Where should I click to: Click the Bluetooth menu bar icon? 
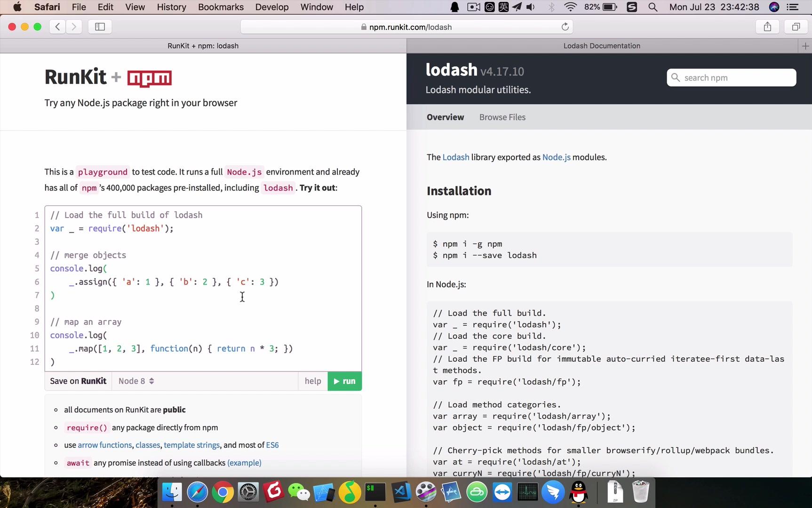[x=551, y=7]
